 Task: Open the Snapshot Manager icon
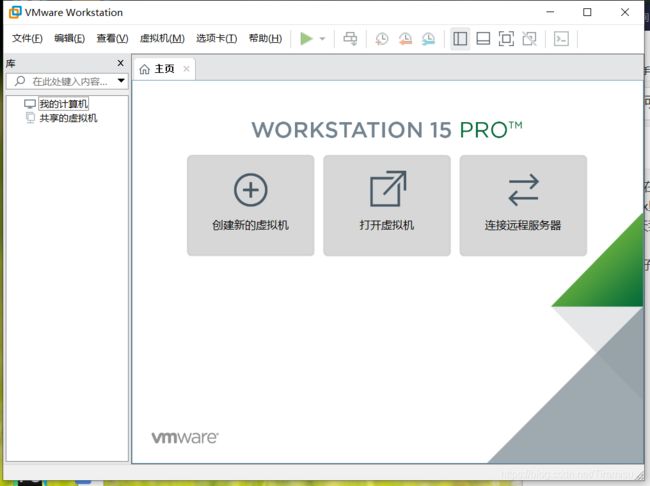coord(428,39)
